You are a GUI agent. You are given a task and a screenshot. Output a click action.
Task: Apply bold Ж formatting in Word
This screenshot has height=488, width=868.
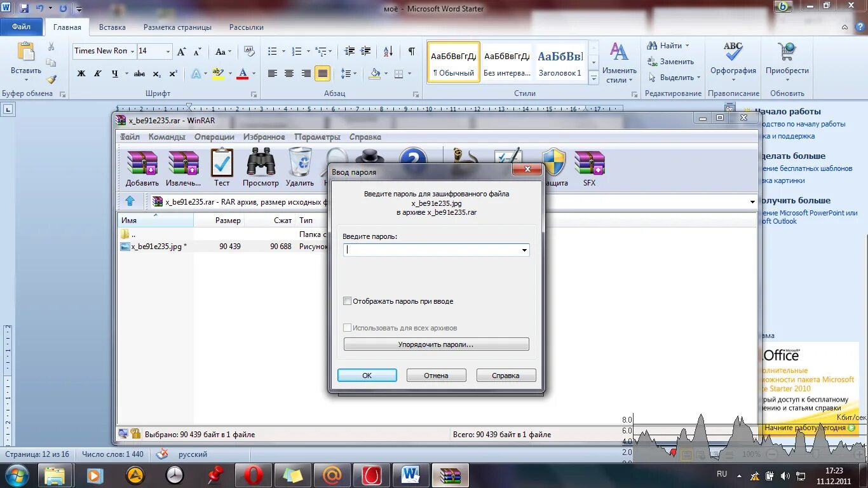tap(81, 74)
